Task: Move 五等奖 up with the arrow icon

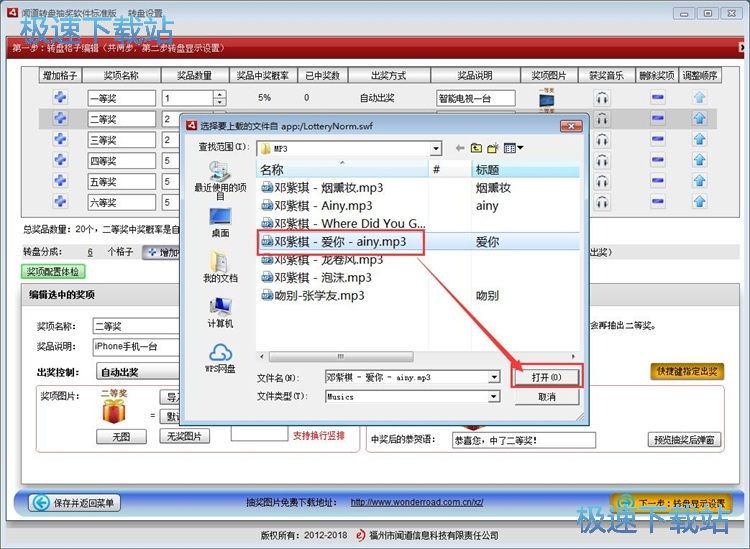Action: tap(700, 181)
